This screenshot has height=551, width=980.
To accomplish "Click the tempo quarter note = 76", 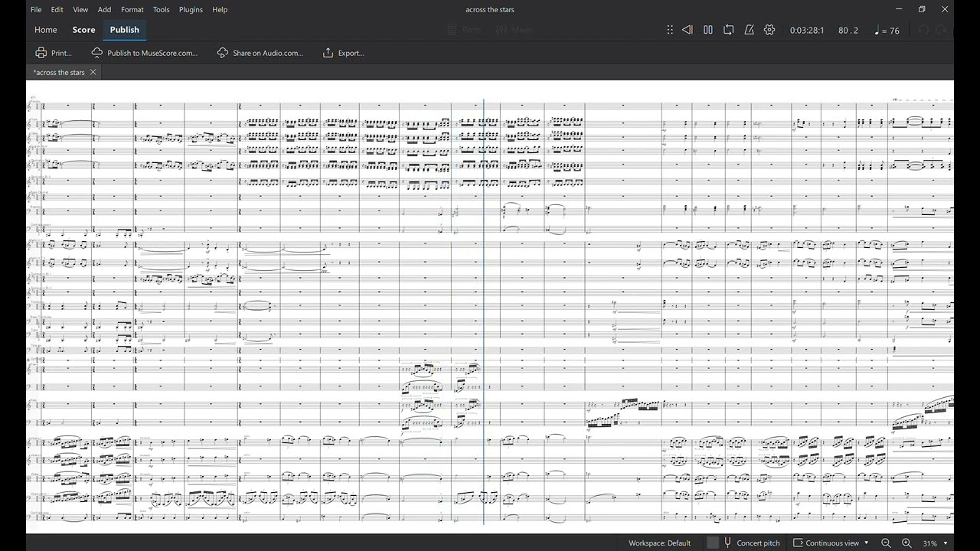I will pyautogui.click(x=887, y=31).
